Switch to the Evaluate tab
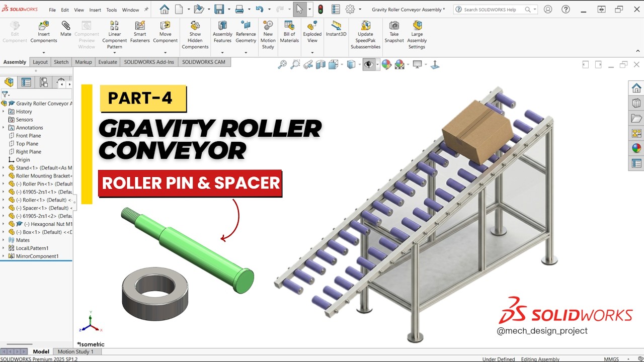Image resolution: width=644 pixels, height=362 pixels. 108,62
